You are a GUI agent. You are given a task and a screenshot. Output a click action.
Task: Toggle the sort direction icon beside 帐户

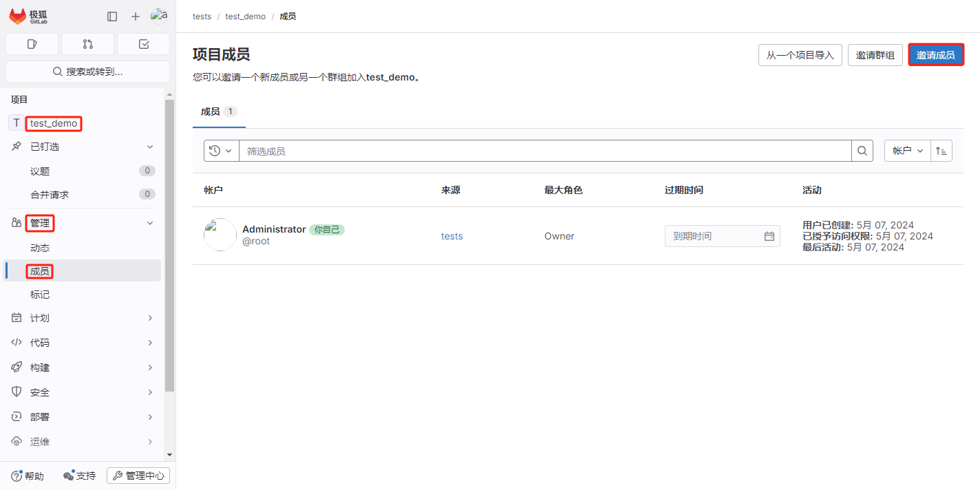pos(941,150)
